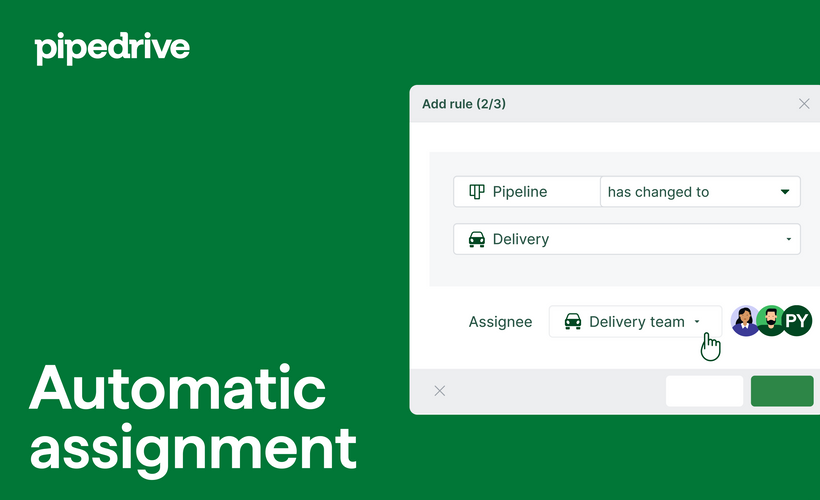Select the Pipeline field box
This screenshot has height=500, width=820.
526,192
